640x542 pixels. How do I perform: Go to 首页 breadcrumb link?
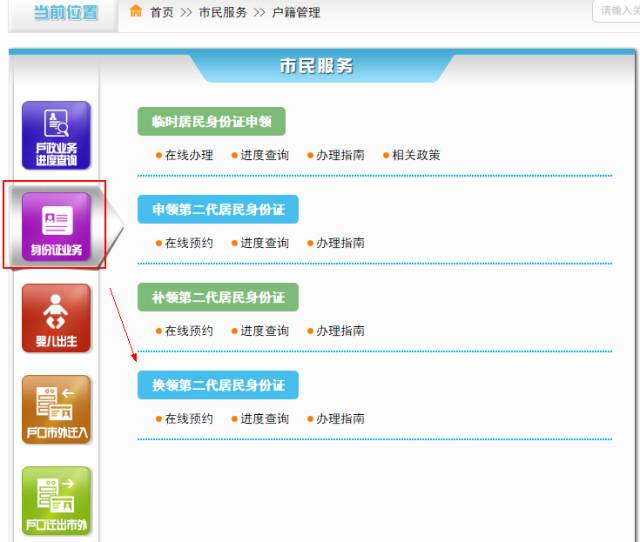tap(162, 13)
